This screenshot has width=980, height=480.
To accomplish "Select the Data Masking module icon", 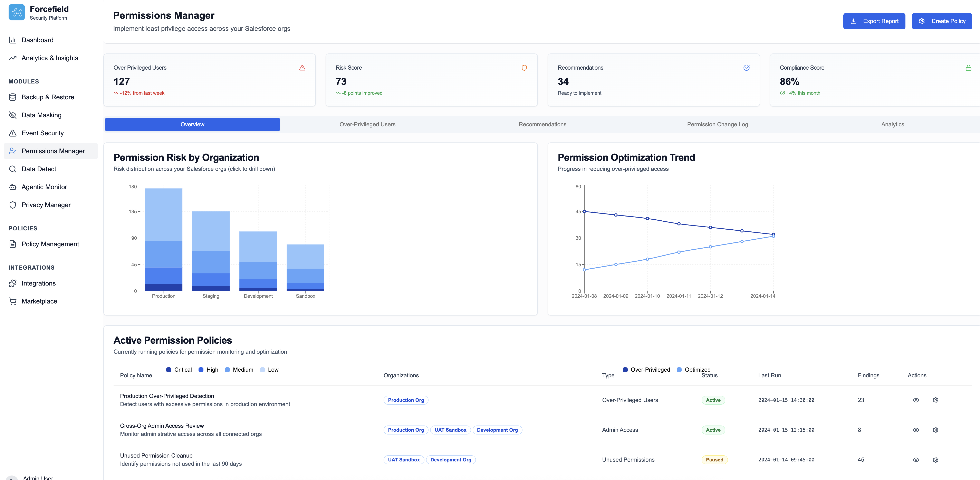I will click(12, 115).
